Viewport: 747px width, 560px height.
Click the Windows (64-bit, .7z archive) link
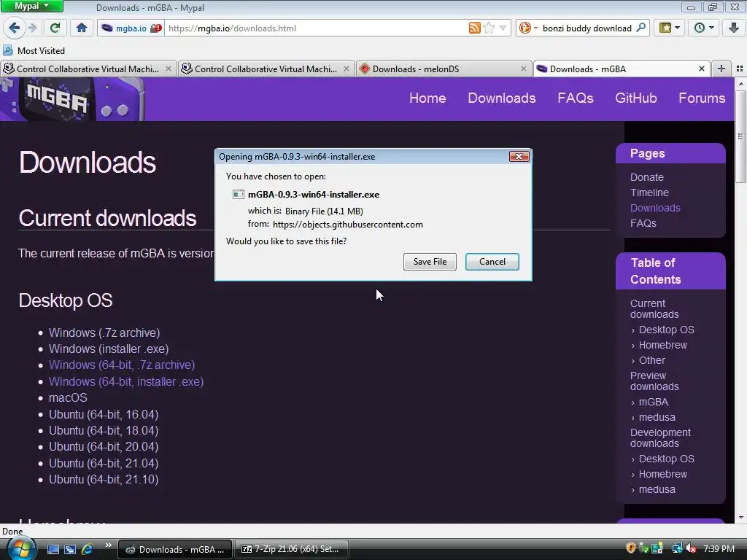[122, 365]
